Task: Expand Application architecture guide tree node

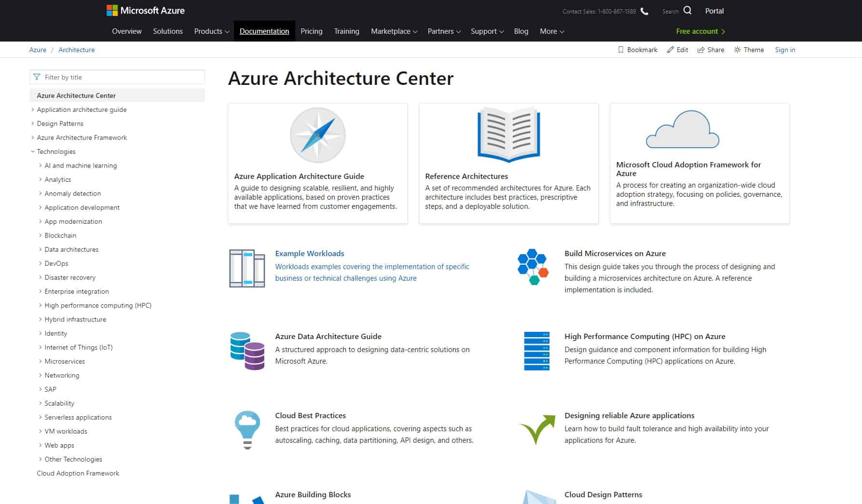Action: tap(33, 109)
